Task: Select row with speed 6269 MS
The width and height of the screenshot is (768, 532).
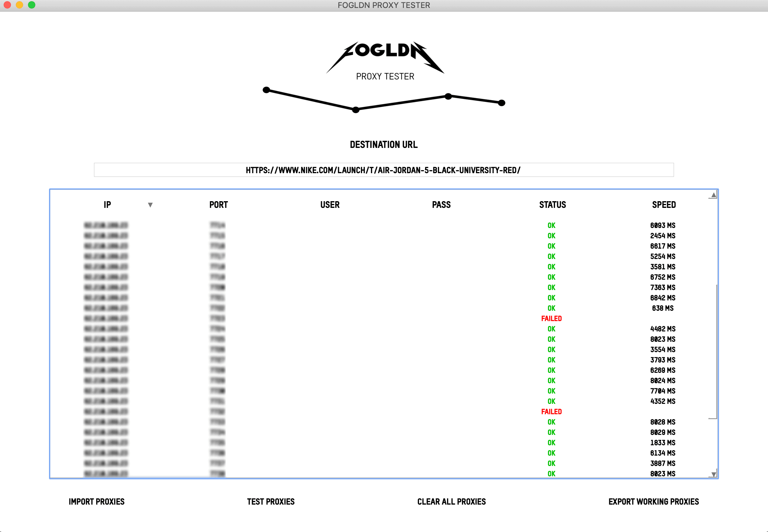Action: click(380, 370)
